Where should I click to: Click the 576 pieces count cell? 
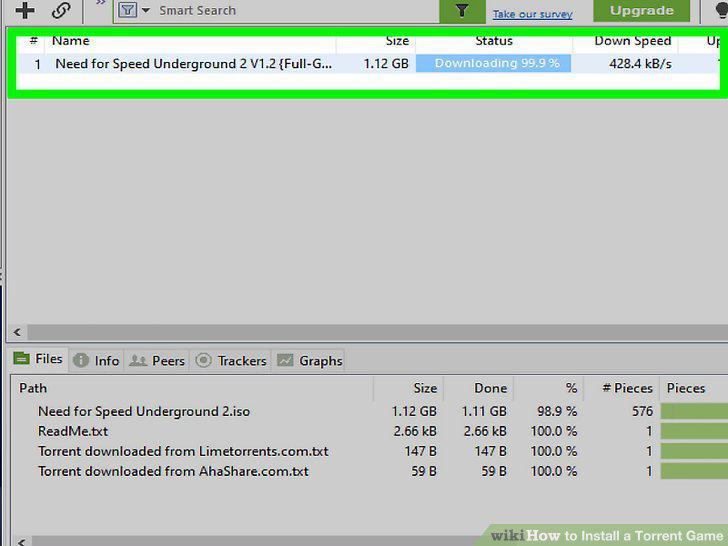coord(642,411)
